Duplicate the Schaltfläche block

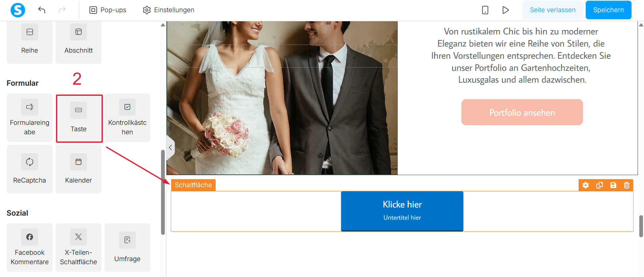(x=600, y=185)
